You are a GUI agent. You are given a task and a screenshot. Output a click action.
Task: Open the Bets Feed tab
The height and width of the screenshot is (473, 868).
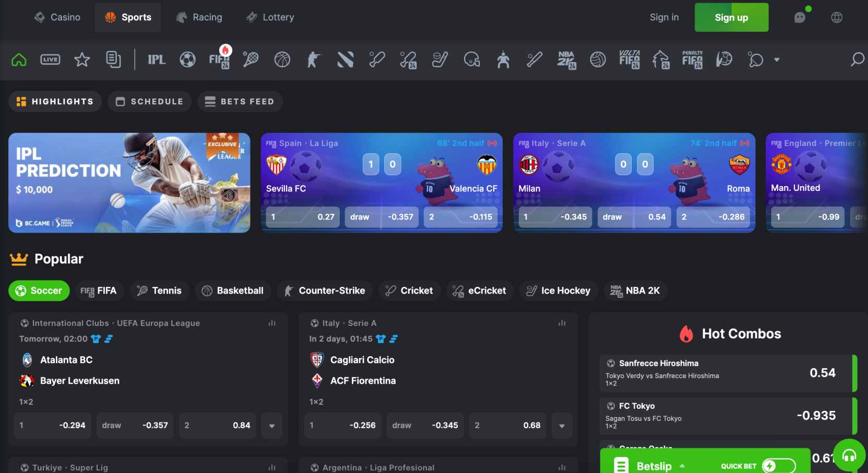pyautogui.click(x=240, y=101)
